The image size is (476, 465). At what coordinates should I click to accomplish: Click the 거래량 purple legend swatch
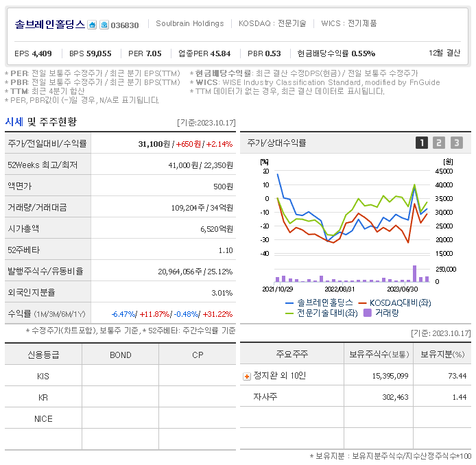click(368, 313)
